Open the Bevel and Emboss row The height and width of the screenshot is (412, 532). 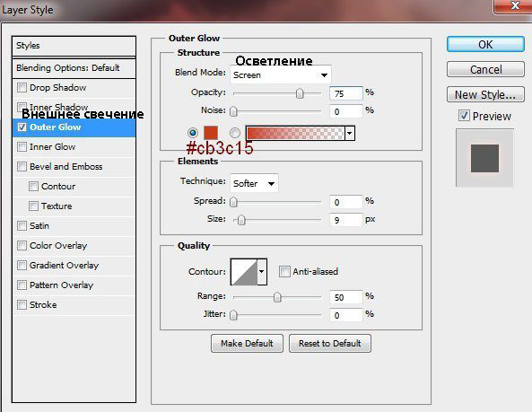[x=74, y=167]
